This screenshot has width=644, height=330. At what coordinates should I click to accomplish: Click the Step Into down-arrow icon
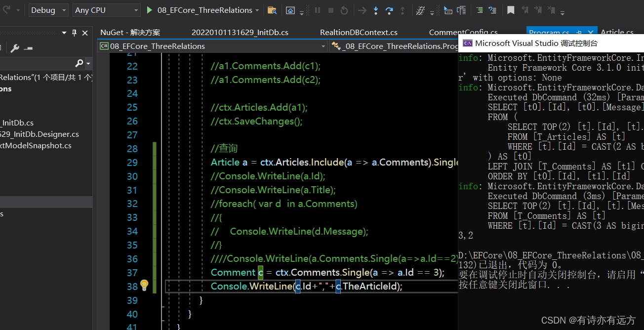pos(376,10)
